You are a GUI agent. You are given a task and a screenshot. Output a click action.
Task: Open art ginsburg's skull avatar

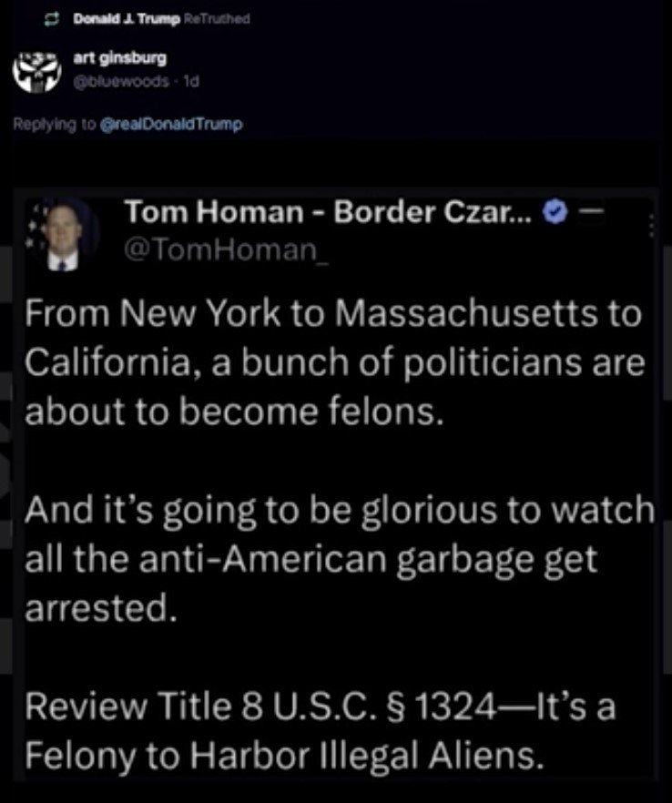click(x=36, y=72)
